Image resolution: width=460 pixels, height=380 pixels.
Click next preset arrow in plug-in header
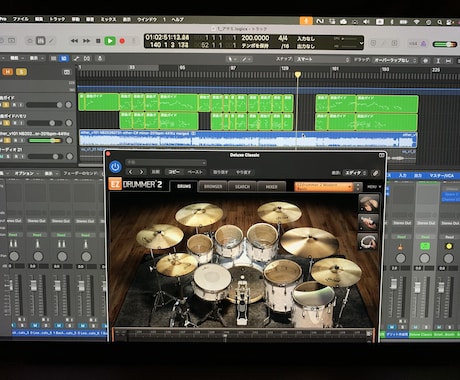coord(142,172)
